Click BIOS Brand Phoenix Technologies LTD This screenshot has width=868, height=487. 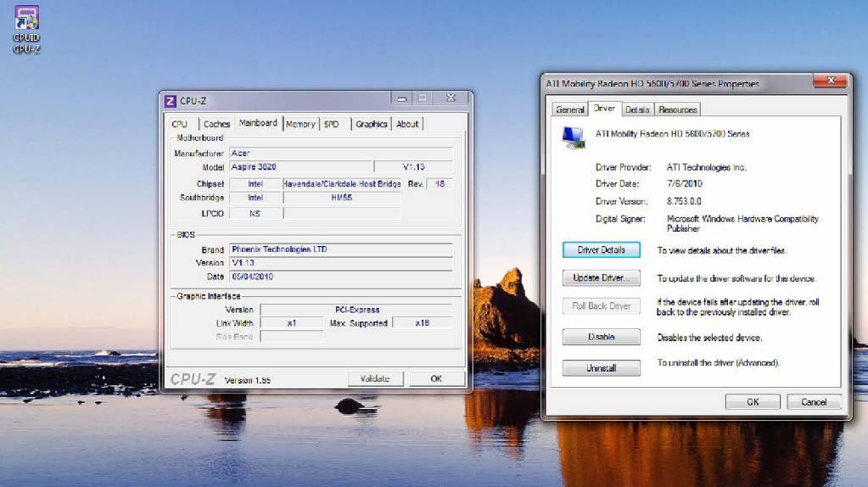point(341,249)
